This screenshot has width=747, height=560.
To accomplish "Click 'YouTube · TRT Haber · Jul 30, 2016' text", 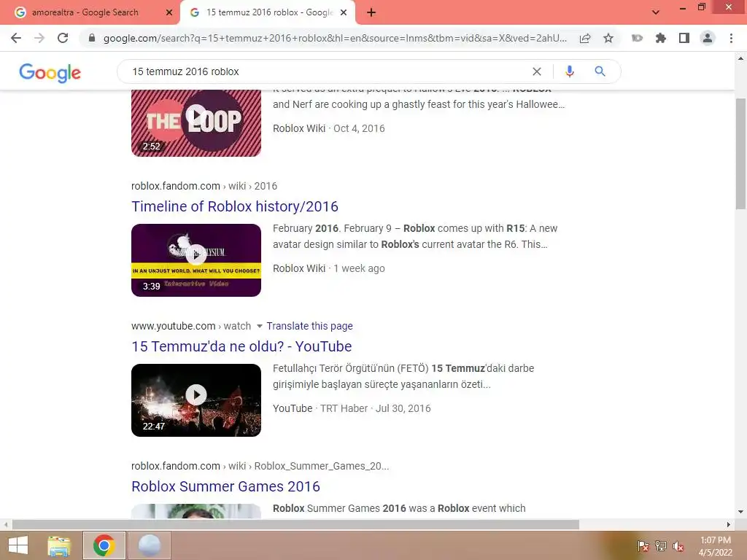I will [x=352, y=408].
